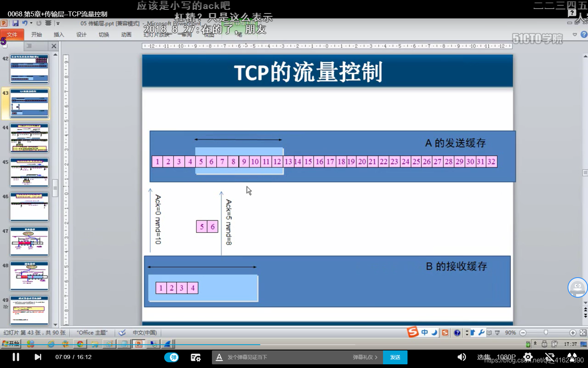Image resolution: width=588 pixels, height=368 pixels.
Task: Select slide 45 thumbnail
Action: (x=29, y=172)
